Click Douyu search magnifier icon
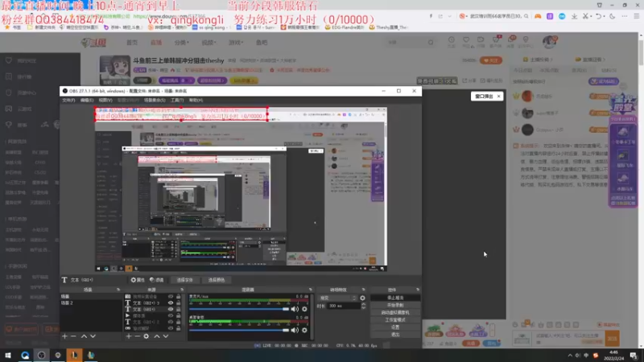644x362 pixels. click(431, 43)
